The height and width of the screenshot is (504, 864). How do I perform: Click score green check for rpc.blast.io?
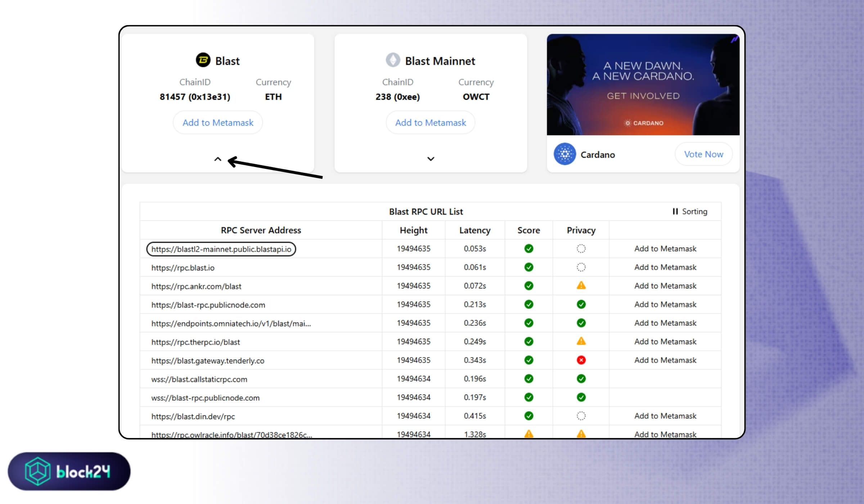528,267
